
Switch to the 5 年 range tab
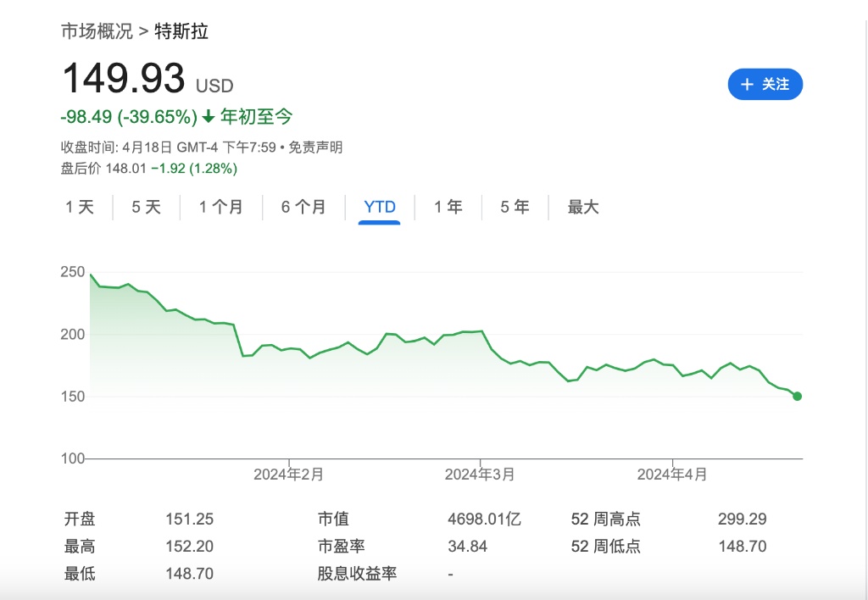click(x=514, y=208)
